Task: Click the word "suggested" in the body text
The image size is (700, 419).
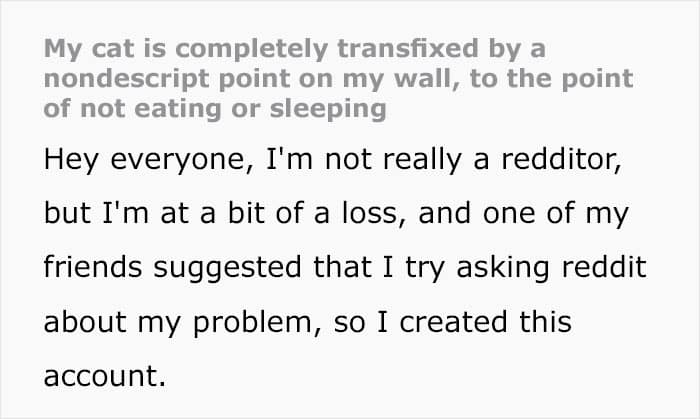Action: [x=227, y=268]
